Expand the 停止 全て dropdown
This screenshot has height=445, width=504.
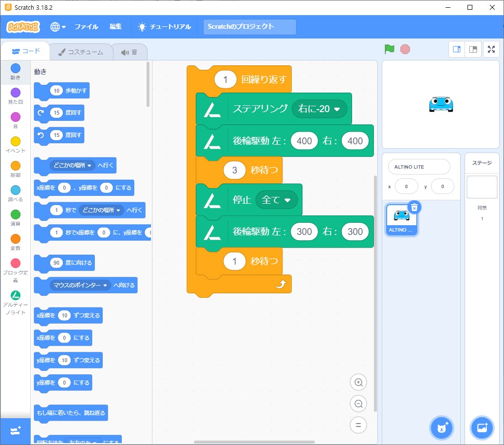[x=287, y=200]
